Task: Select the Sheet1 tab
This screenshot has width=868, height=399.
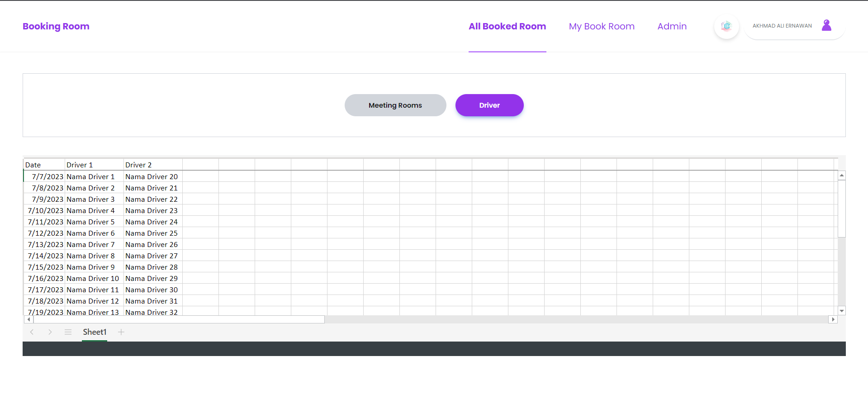Action: pos(95,332)
